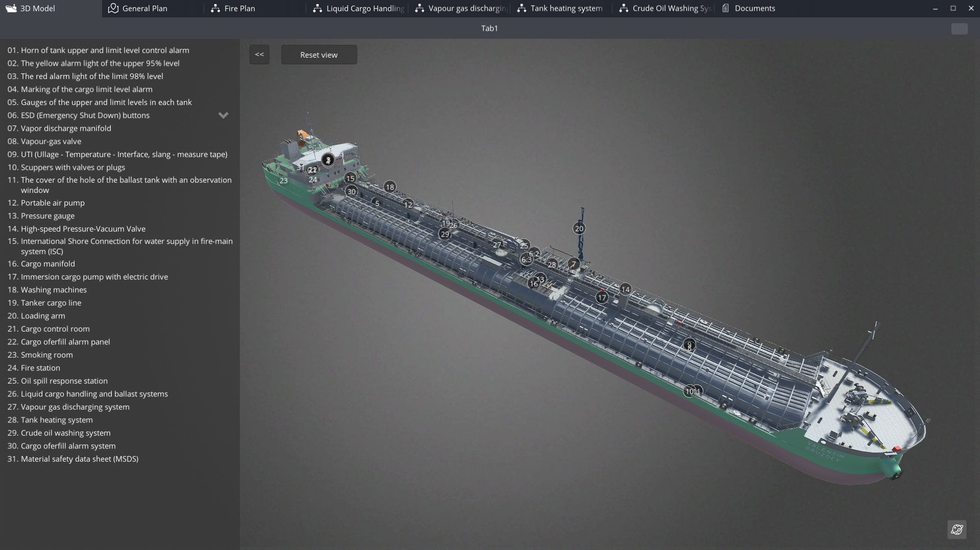Toggle marker 18 Washing machines on the model
Viewport: 980px width, 550px height.
(x=389, y=187)
